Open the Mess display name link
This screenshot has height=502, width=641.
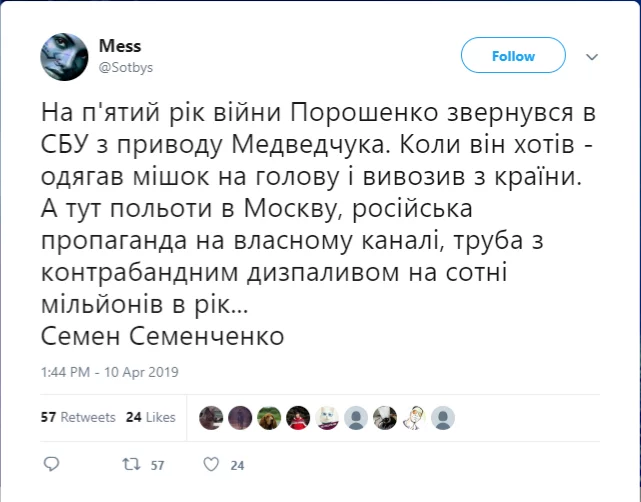pyautogui.click(x=119, y=47)
